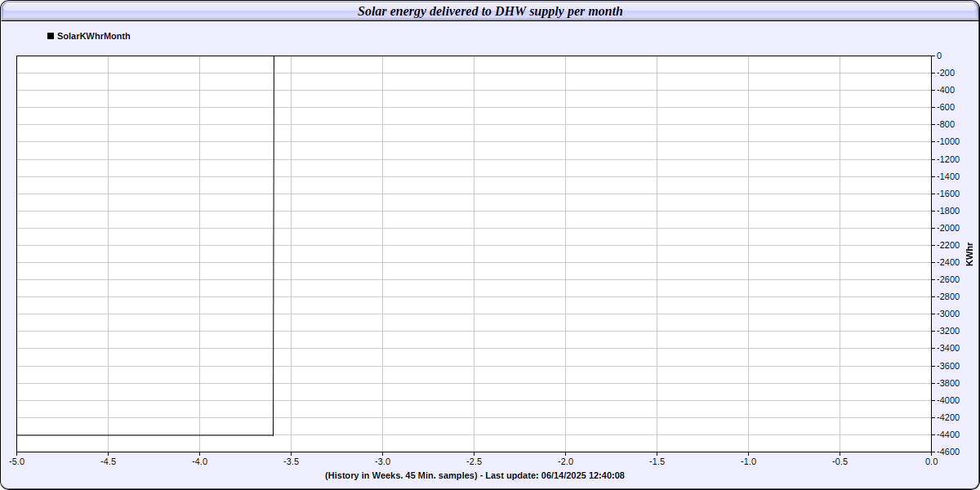980x490 pixels.
Task: Click the 0 y-axis tick label
Action: tap(939, 56)
